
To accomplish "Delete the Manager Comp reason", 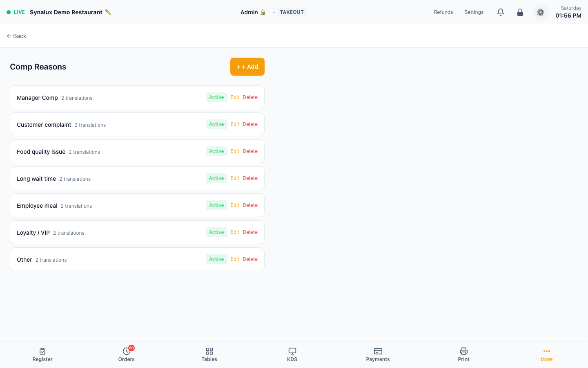I will pos(250,97).
